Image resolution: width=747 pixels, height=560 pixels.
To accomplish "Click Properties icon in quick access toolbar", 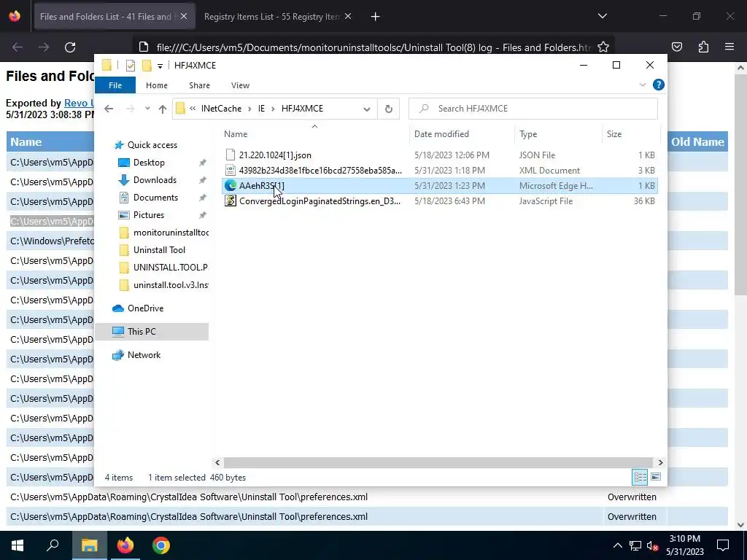I will coord(131,66).
